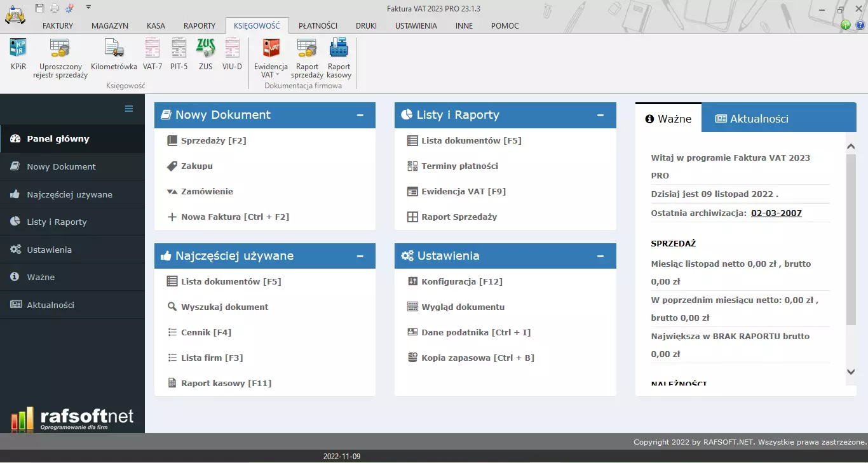Open the PŁATNOŚCI ribbon tab
The width and height of the screenshot is (868, 463).
click(318, 25)
